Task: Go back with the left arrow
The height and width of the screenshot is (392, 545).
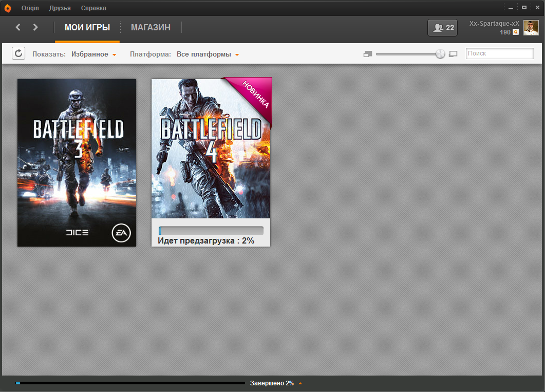Action: click(x=18, y=27)
